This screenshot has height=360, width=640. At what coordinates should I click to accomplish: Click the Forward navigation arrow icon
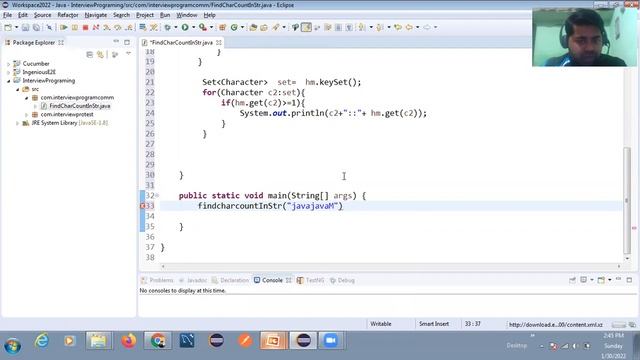pyautogui.click(x=427, y=27)
